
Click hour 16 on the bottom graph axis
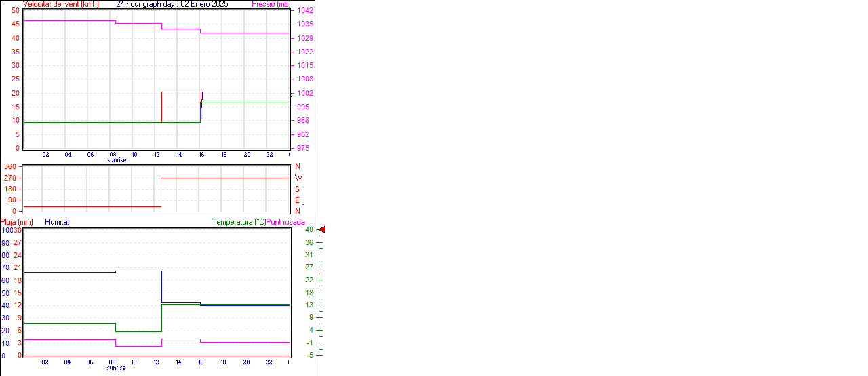point(201,362)
